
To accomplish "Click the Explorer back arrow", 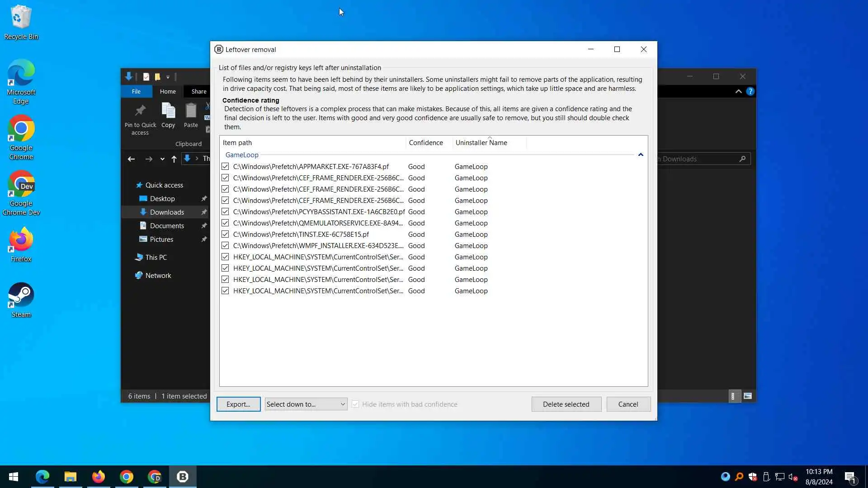I will coord(131,159).
